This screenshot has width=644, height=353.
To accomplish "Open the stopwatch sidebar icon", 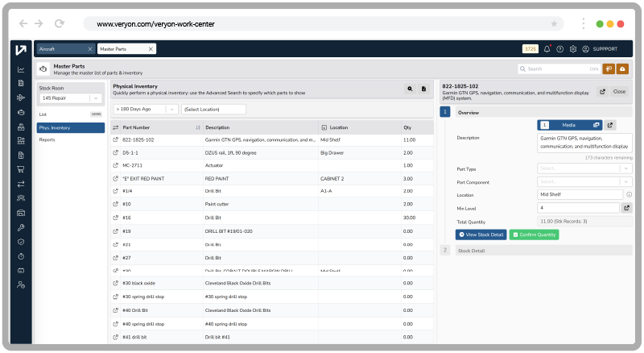I will (x=21, y=256).
